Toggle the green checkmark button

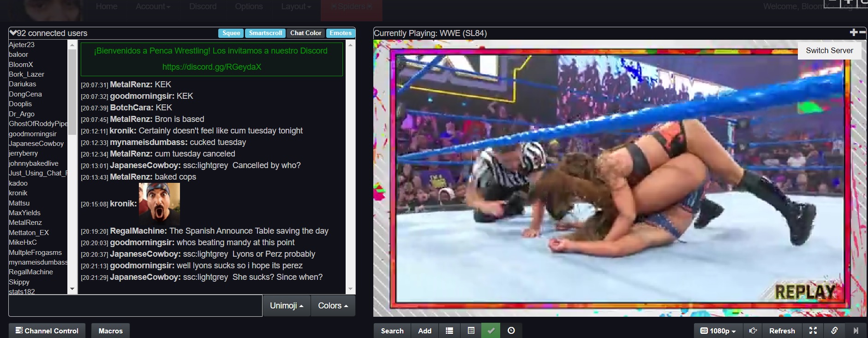(x=491, y=331)
